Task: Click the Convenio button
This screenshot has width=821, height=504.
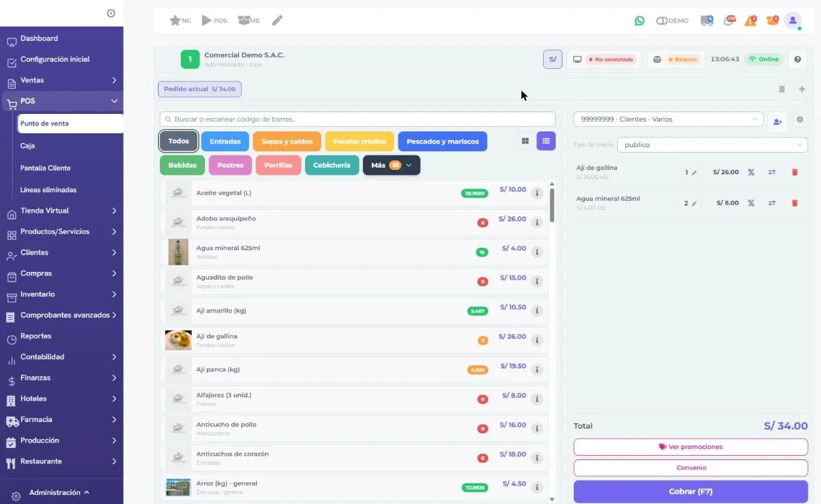Action: 691,468
